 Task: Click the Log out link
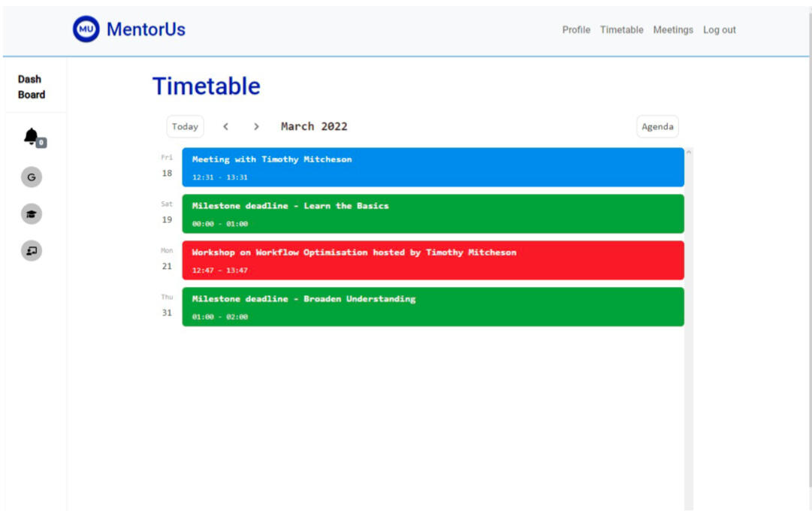719,30
